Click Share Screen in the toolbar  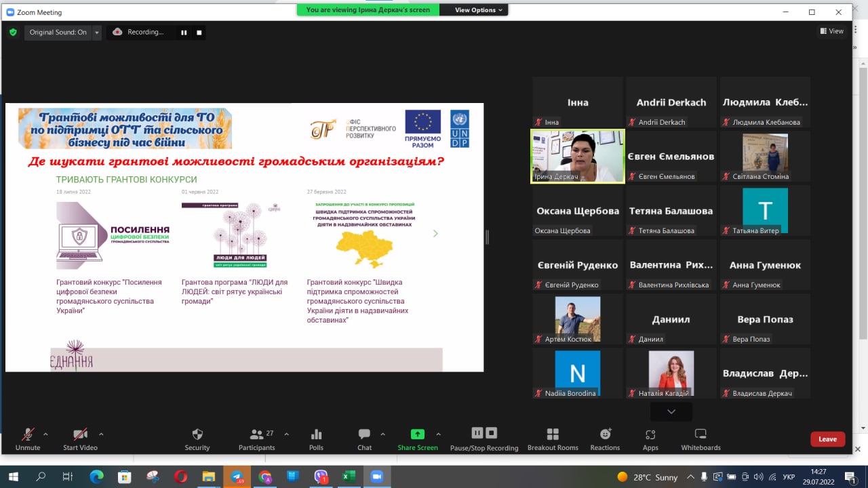tap(418, 439)
